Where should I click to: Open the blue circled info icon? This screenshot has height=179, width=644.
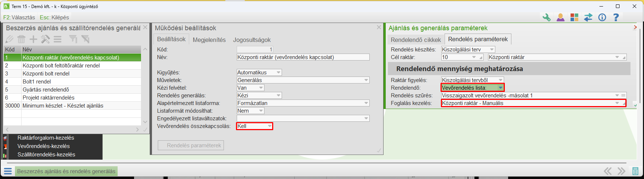tap(602, 17)
